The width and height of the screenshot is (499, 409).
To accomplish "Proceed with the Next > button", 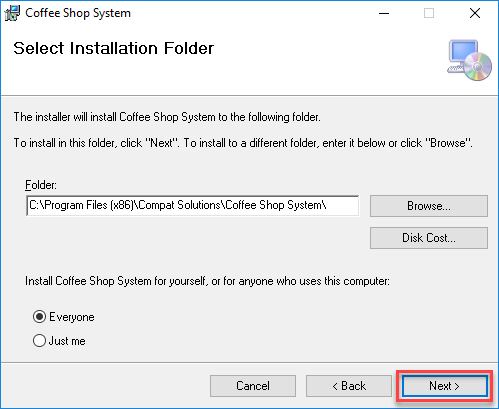I will (444, 386).
